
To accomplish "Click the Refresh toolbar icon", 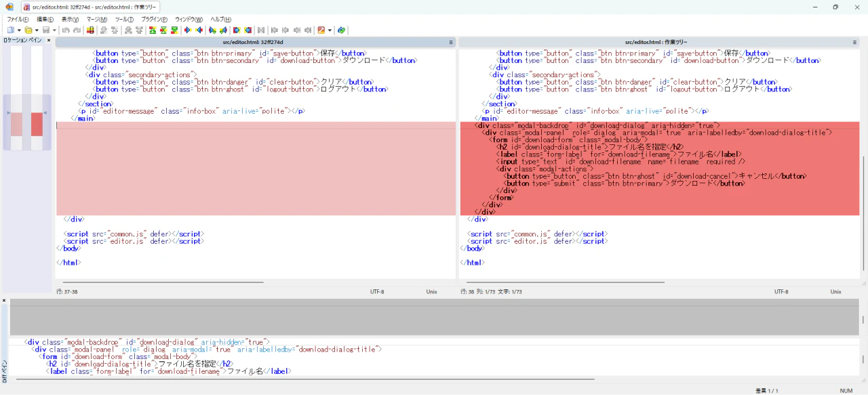I will (341, 30).
